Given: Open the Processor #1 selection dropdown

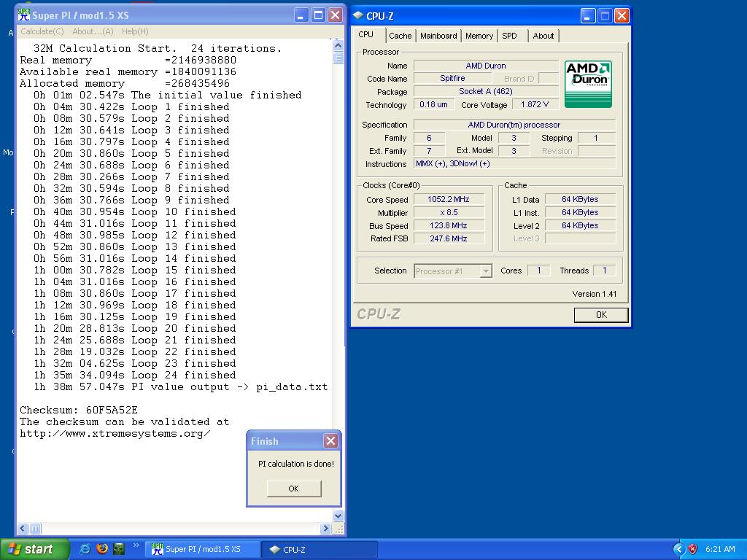Looking at the screenshot, I should pos(452,271).
